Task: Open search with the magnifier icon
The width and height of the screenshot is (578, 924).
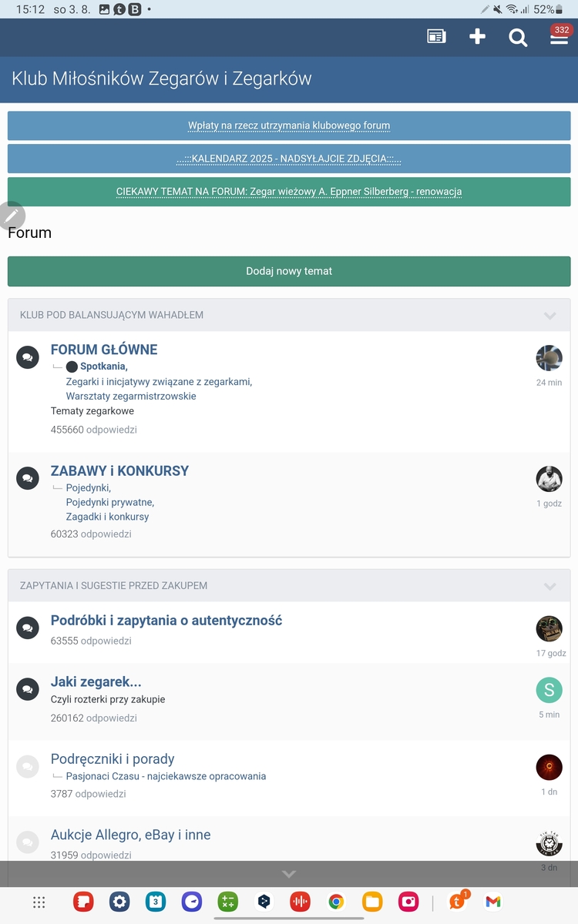Action: tap(518, 38)
